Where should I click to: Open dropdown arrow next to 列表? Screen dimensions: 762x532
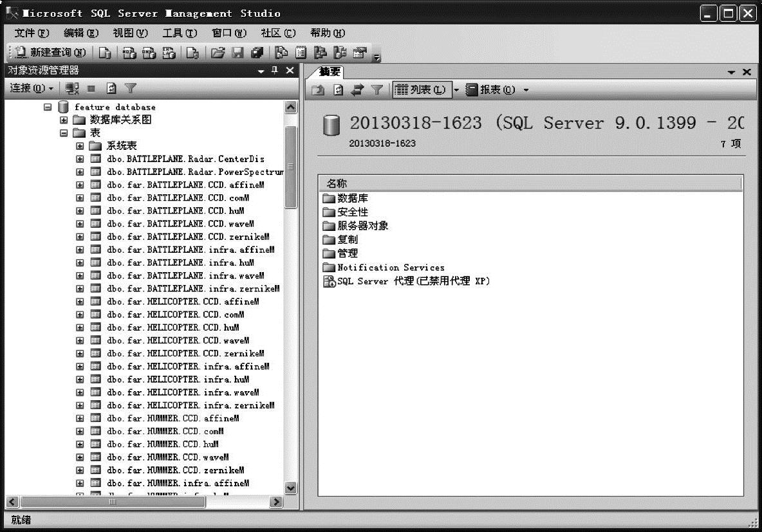click(456, 90)
